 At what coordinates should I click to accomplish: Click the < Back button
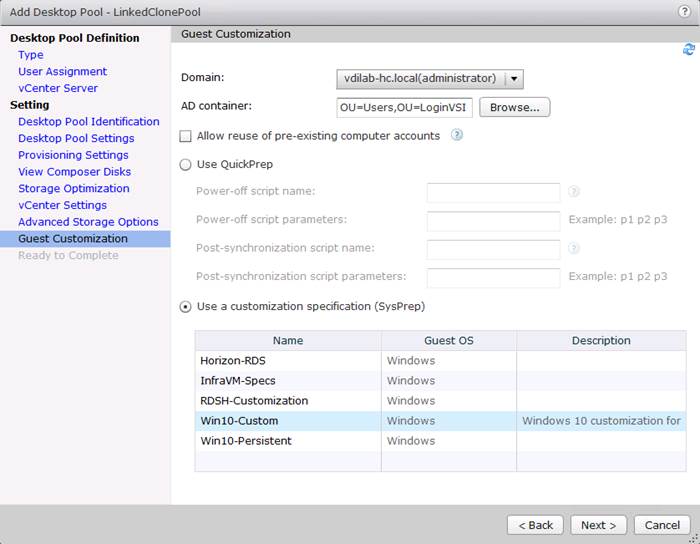[535, 525]
